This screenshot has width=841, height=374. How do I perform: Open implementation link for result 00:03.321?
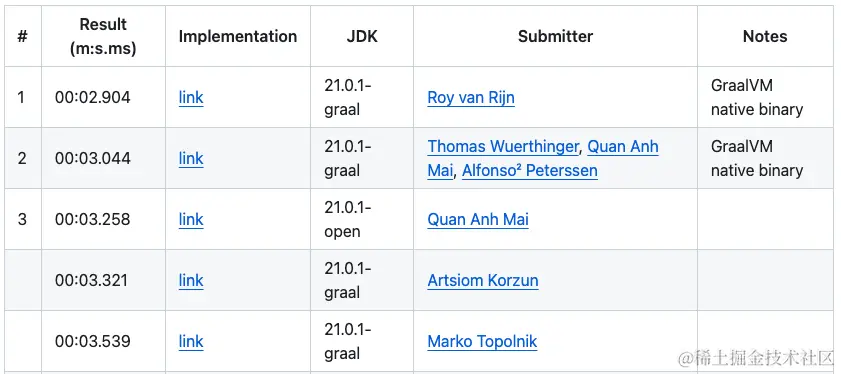pyautogui.click(x=191, y=280)
